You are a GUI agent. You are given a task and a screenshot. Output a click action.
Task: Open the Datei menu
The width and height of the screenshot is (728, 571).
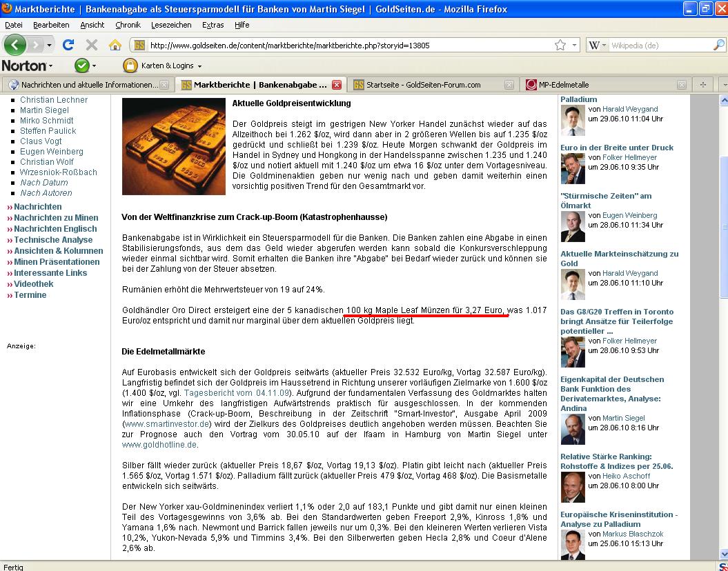(x=14, y=25)
